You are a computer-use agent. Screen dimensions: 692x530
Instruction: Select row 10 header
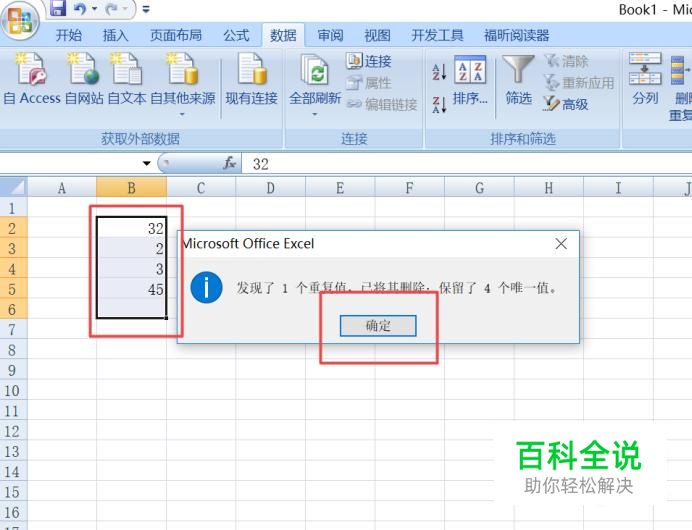click(x=13, y=391)
